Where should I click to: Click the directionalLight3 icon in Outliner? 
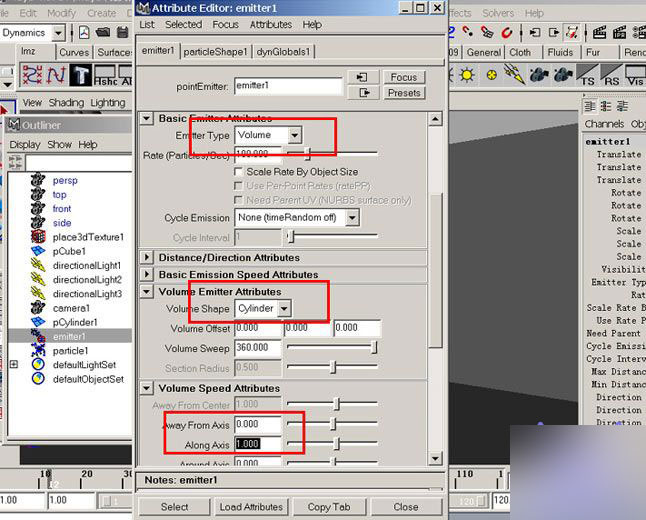tap(38, 294)
